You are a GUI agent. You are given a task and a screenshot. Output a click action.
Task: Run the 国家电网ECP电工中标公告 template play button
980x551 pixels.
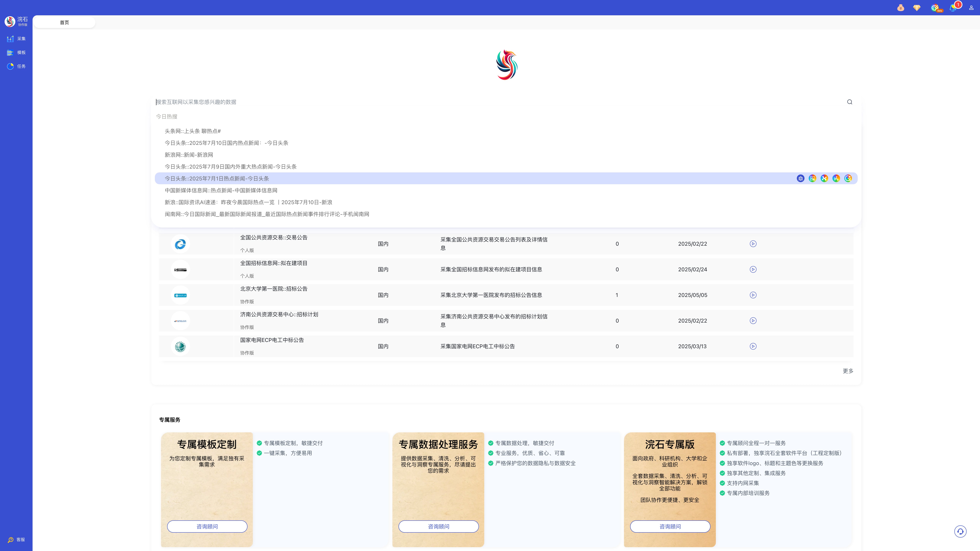click(753, 346)
